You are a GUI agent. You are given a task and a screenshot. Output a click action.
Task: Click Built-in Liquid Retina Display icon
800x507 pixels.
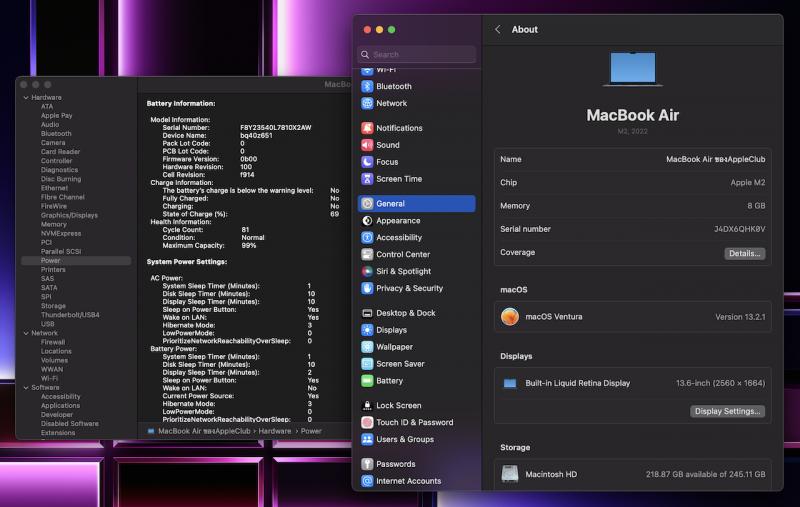tap(510, 383)
